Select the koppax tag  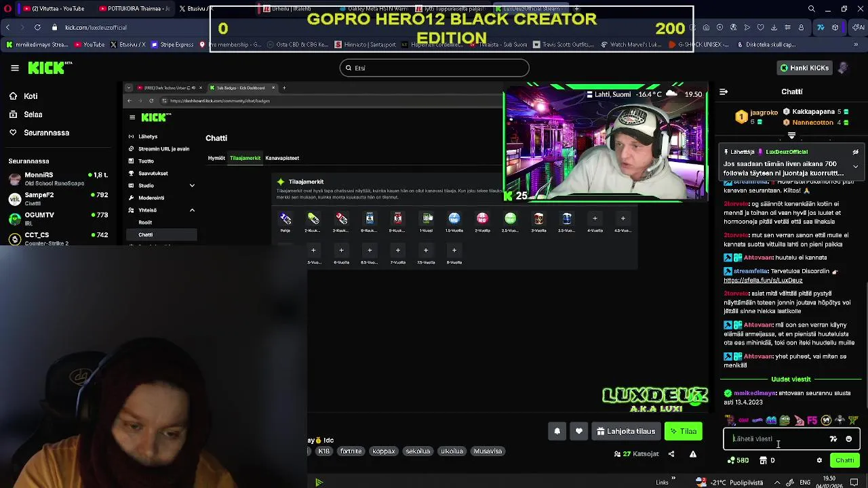(383, 451)
